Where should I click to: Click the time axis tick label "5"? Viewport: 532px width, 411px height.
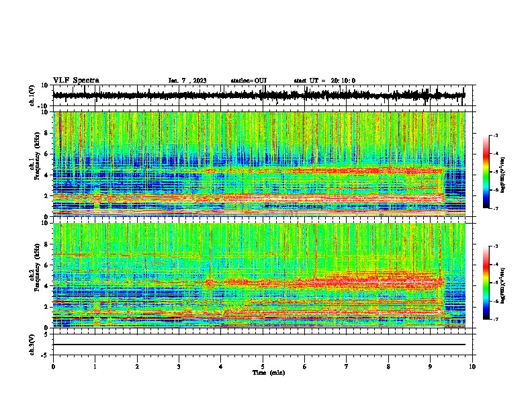[x=263, y=367]
